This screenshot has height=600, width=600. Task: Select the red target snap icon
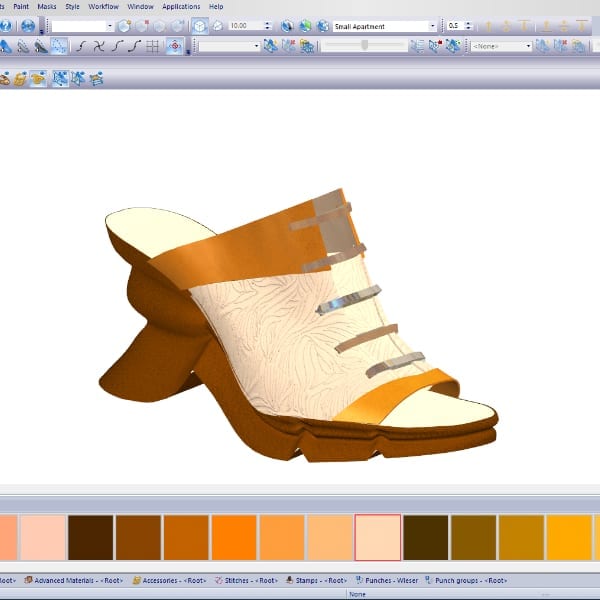coord(174,46)
